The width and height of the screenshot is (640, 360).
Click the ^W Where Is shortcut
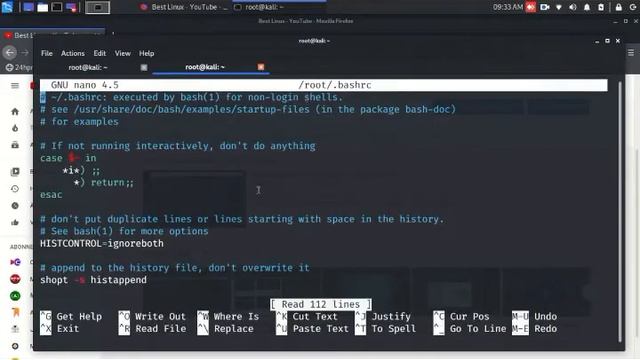(228, 317)
